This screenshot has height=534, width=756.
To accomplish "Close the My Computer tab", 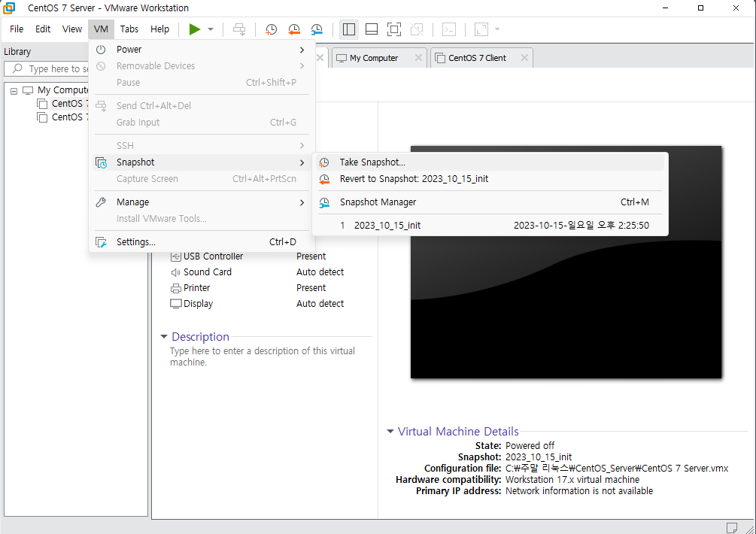I will [x=418, y=58].
